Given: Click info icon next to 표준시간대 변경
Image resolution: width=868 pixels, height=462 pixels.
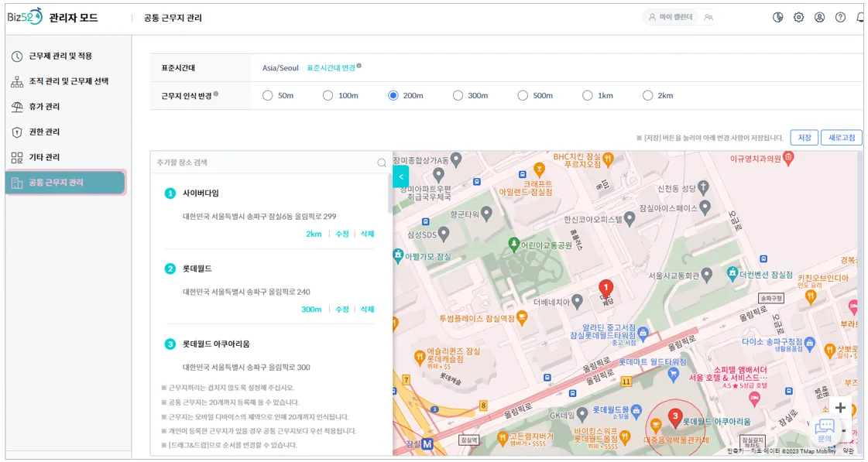Looking at the screenshot, I should [x=359, y=66].
